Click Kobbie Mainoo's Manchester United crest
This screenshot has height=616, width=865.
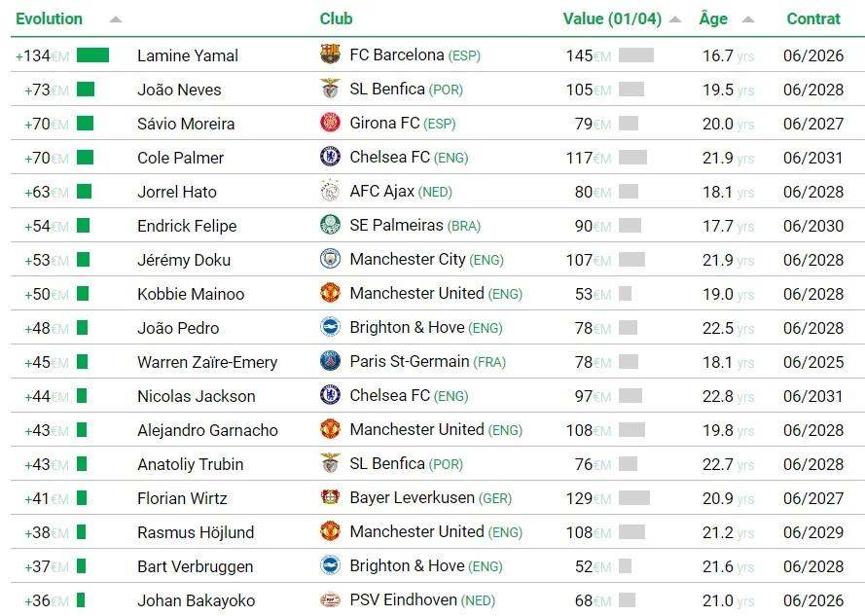(x=331, y=294)
